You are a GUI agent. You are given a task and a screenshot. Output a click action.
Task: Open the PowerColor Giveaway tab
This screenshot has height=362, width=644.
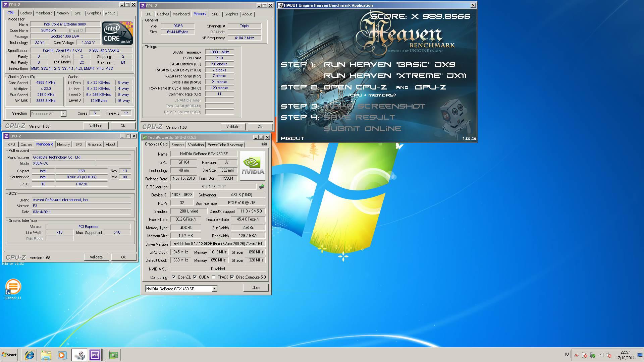pos(225,145)
